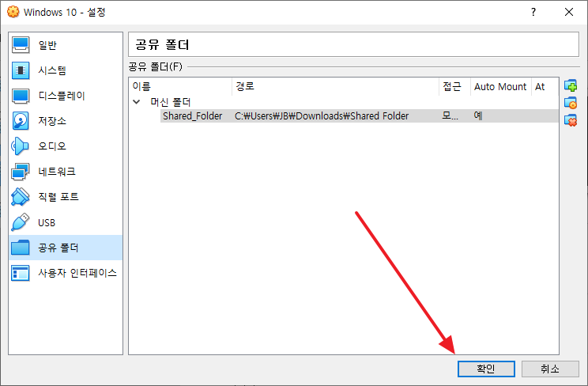Select the 직렬 포트 category label
The width and height of the screenshot is (588, 386).
point(58,197)
